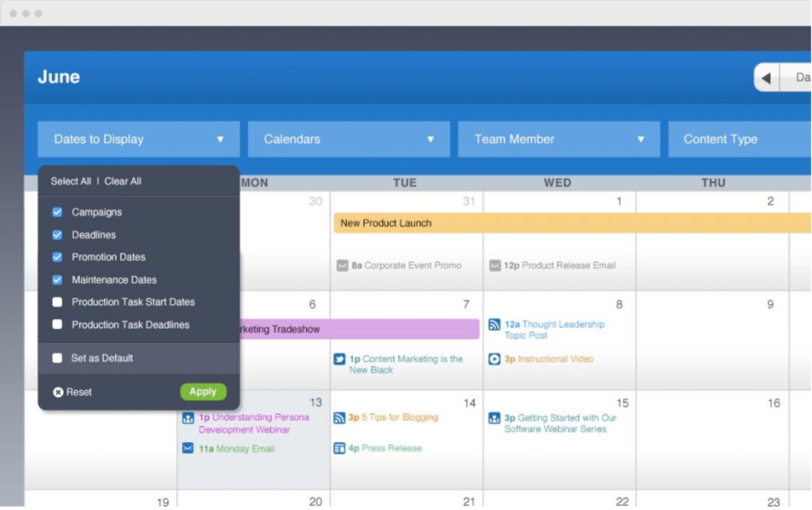This screenshot has height=510, width=812.
Task: Select the webinar icon on Understanding Persona Development Webinar
Action: (187, 417)
